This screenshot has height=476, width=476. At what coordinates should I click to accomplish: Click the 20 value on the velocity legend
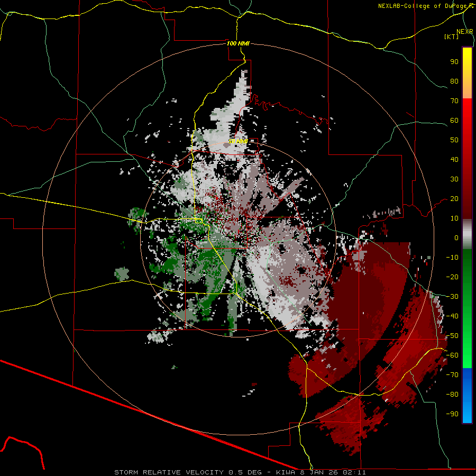454,199
